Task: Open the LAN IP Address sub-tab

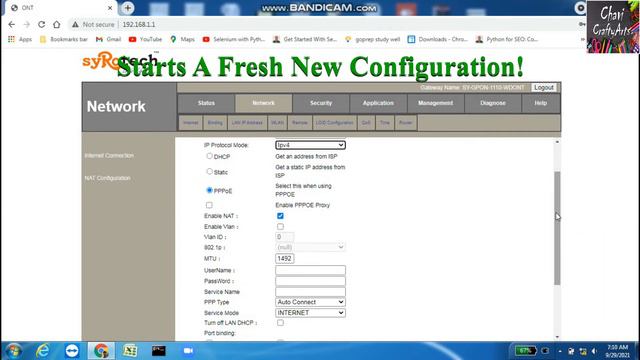Action: 247,122
